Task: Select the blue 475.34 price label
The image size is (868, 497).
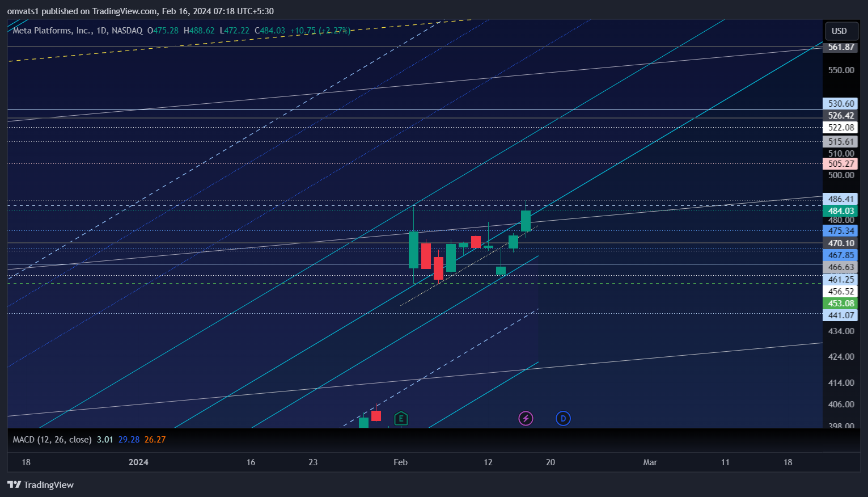Action: pyautogui.click(x=840, y=231)
